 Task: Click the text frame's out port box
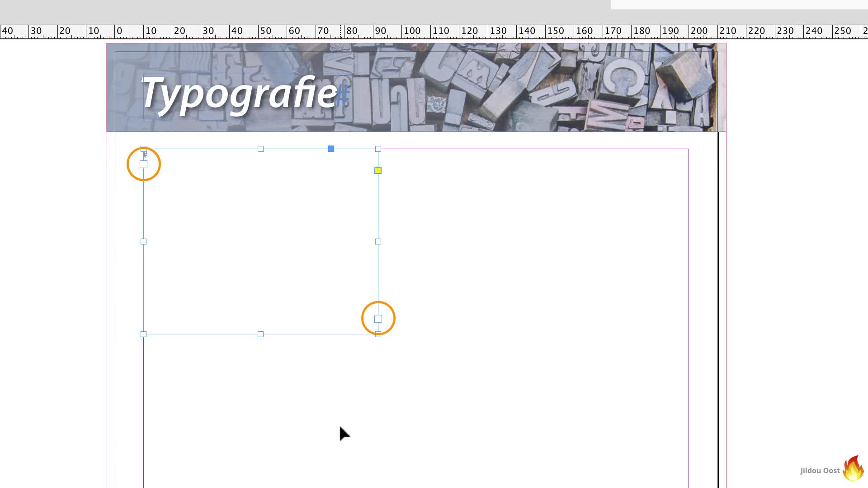click(x=378, y=319)
